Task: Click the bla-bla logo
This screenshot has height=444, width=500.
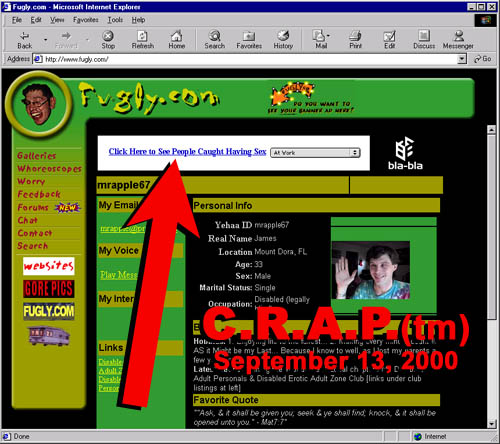Action: tap(405, 153)
